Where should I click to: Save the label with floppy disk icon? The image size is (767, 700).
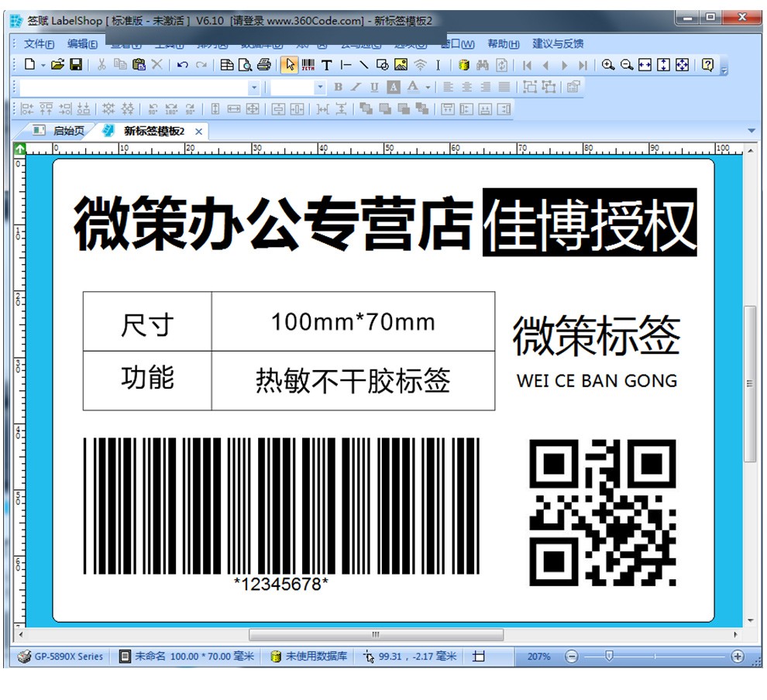(76, 65)
